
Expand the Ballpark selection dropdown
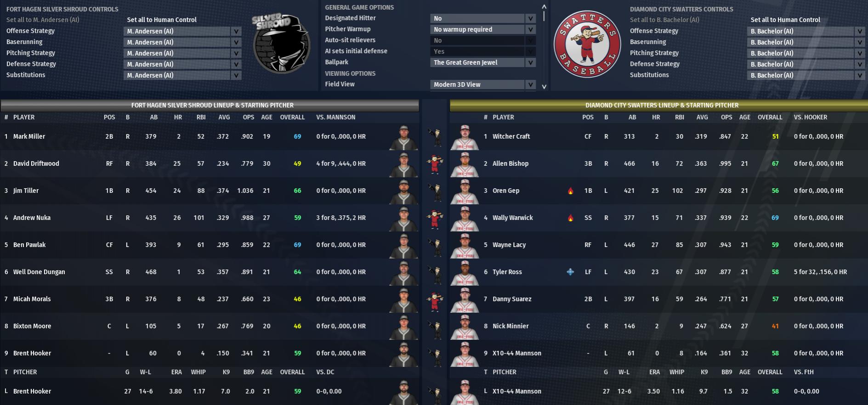click(x=483, y=62)
